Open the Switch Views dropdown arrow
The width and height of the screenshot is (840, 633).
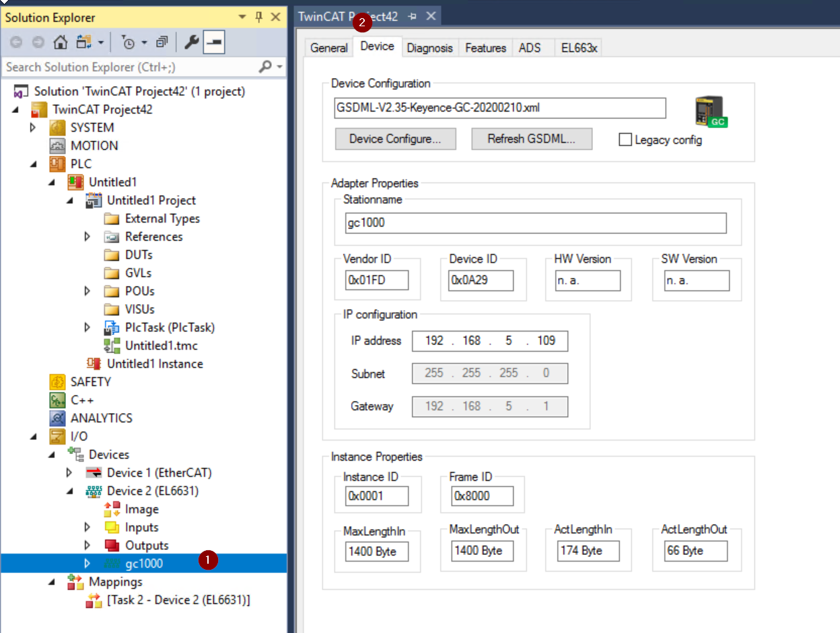click(101, 42)
